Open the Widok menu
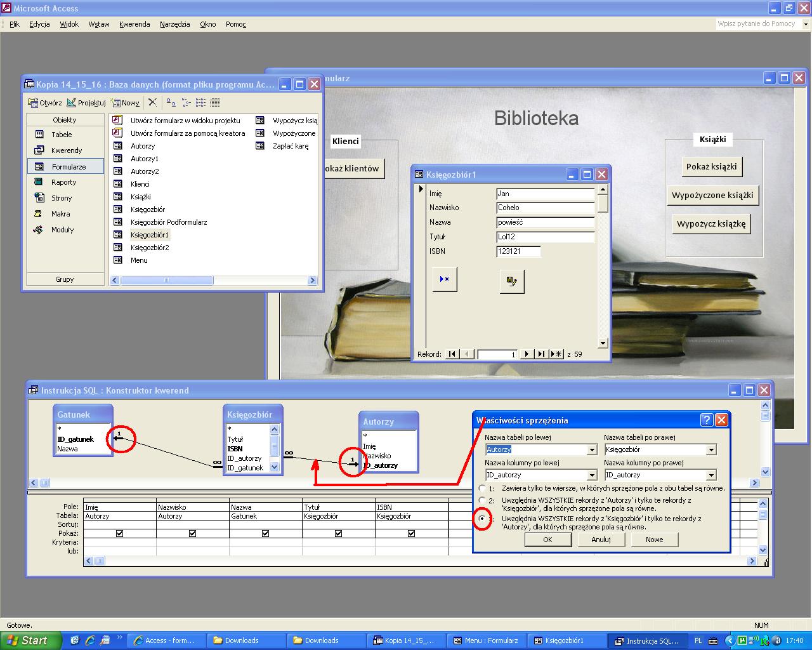Screen dimensions: 812x650 coord(69,24)
